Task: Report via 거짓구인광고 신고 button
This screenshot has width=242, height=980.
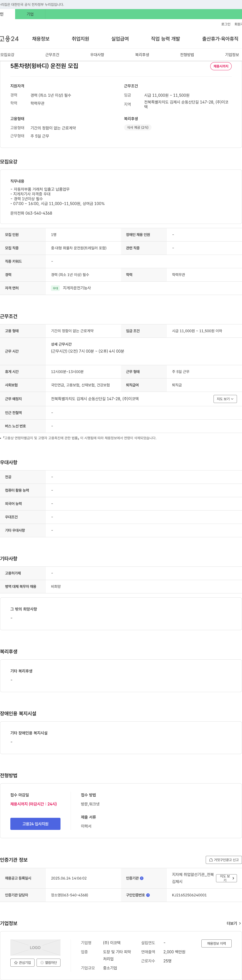Action: point(224,859)
